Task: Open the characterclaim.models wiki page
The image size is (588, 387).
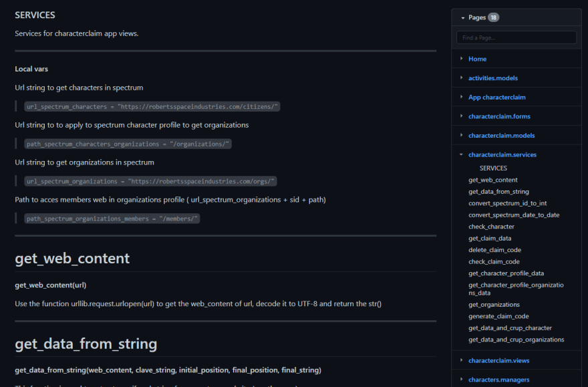Action: click(x=501, y=136)
